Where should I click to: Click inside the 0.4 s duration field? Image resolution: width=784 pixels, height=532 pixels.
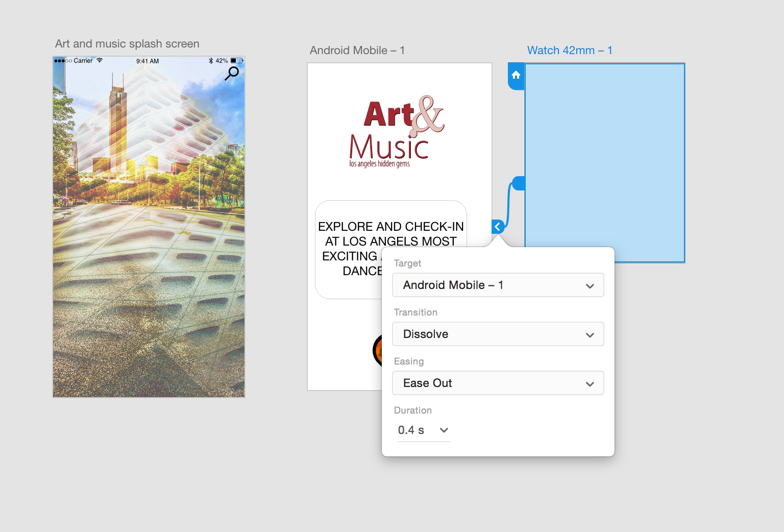[x=411, y=430]
